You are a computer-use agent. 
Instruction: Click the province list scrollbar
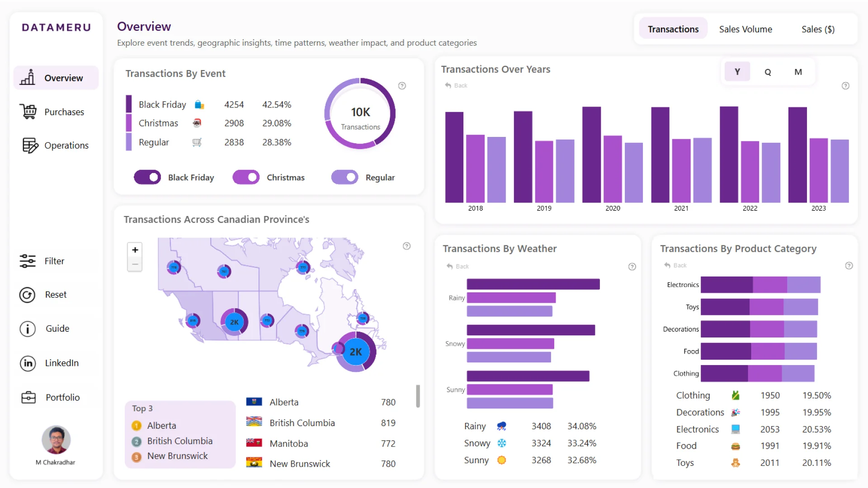[x=418, y=396]
